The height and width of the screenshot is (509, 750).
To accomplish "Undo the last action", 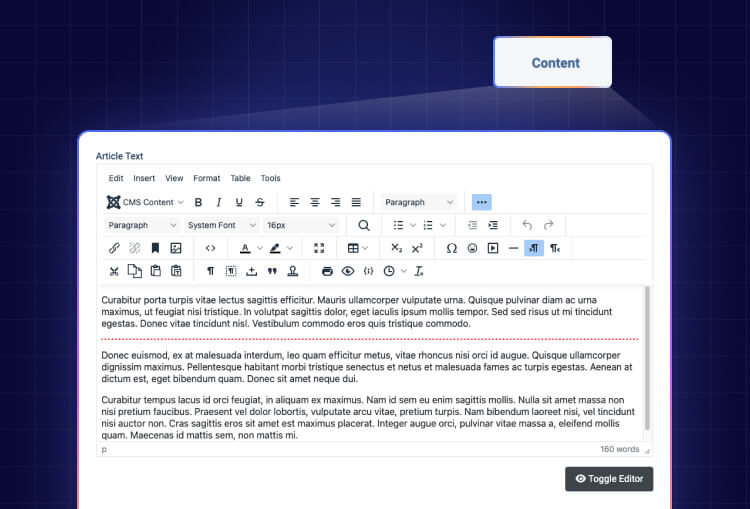I will click(x=527, y=225).
